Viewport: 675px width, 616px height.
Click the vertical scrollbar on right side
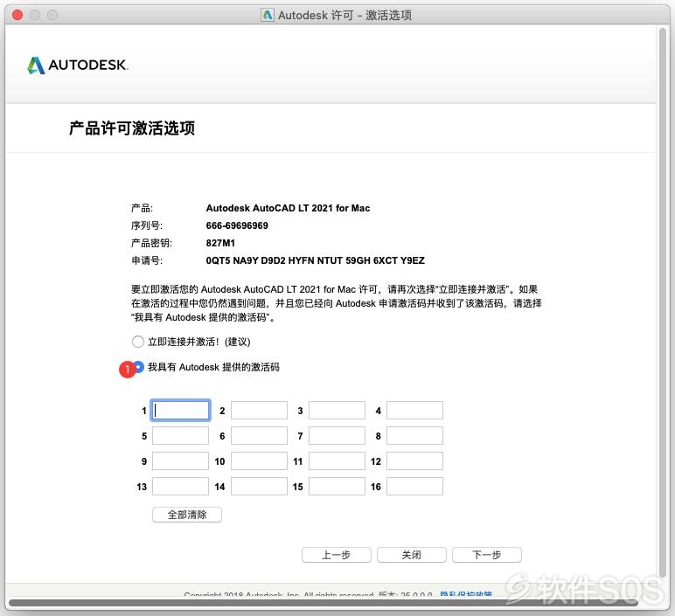[x=663, y=301]
